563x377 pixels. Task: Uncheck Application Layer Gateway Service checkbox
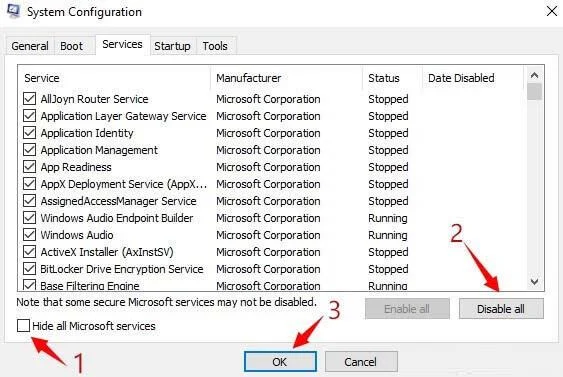(x=29, y=116)
